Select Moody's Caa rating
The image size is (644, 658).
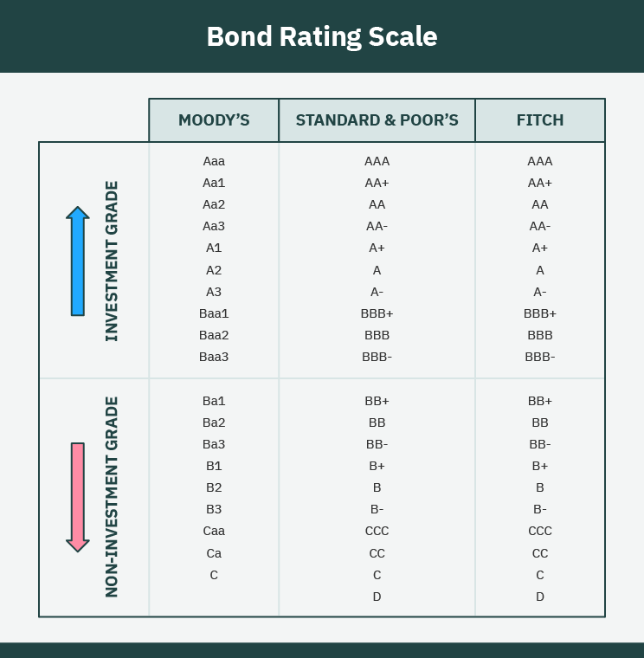tap(214, 531)
